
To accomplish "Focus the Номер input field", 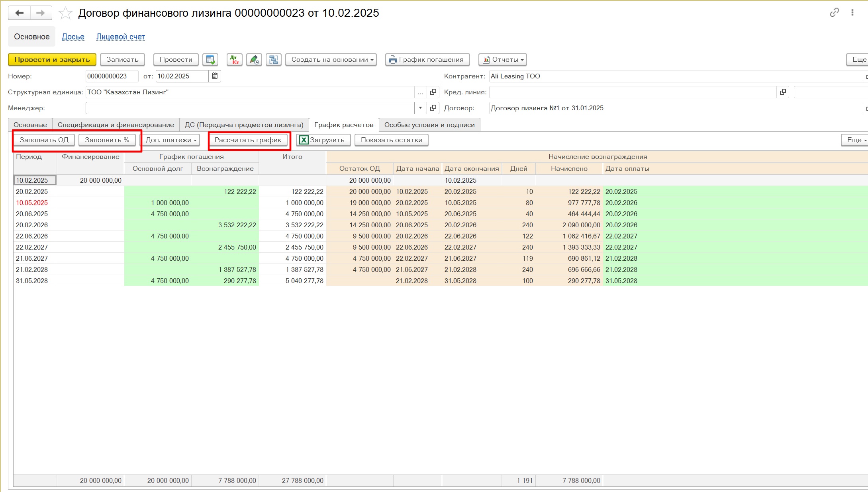I will (x=112, y=76).
